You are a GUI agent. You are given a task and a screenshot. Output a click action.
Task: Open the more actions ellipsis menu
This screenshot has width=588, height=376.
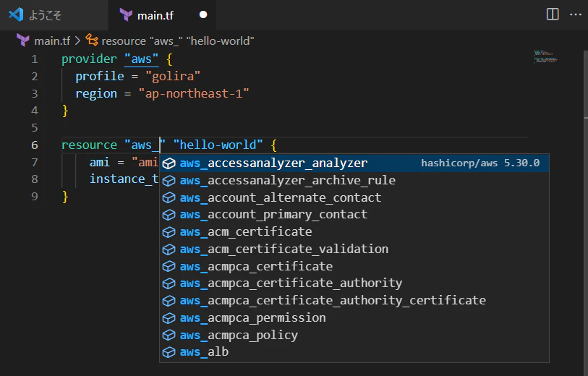[x=576, y=14]
